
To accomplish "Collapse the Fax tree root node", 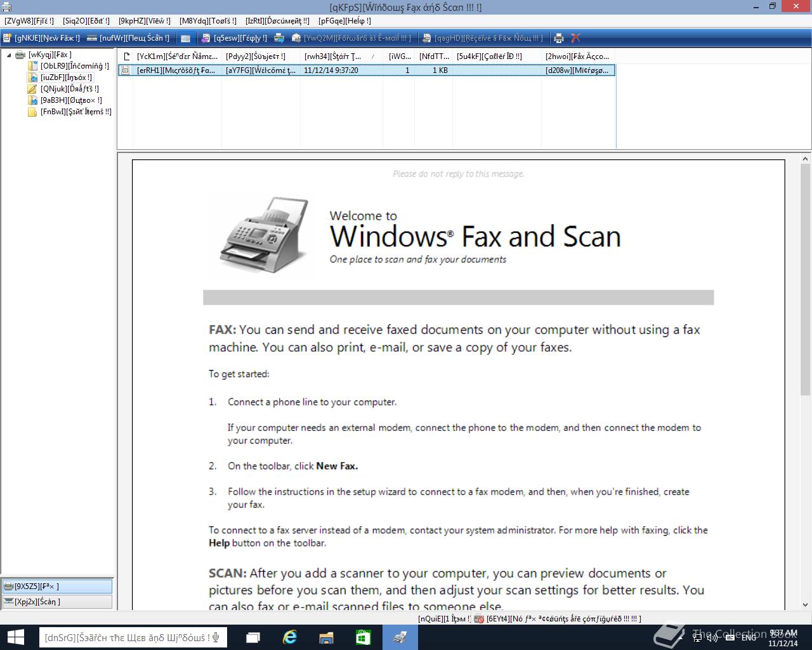I will [x=9, y=55].
